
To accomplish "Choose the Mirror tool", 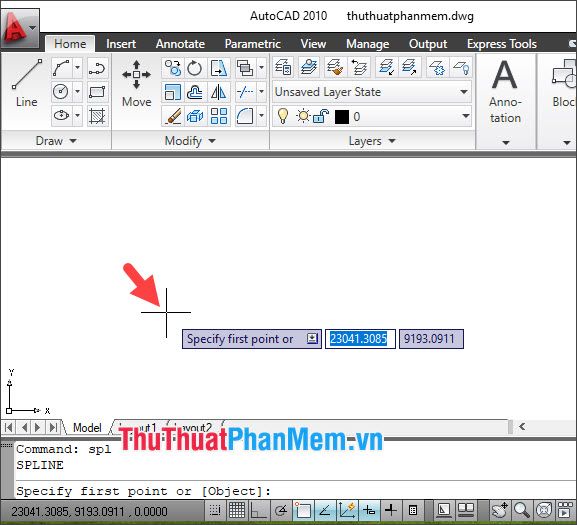I will tap(219, 92).
